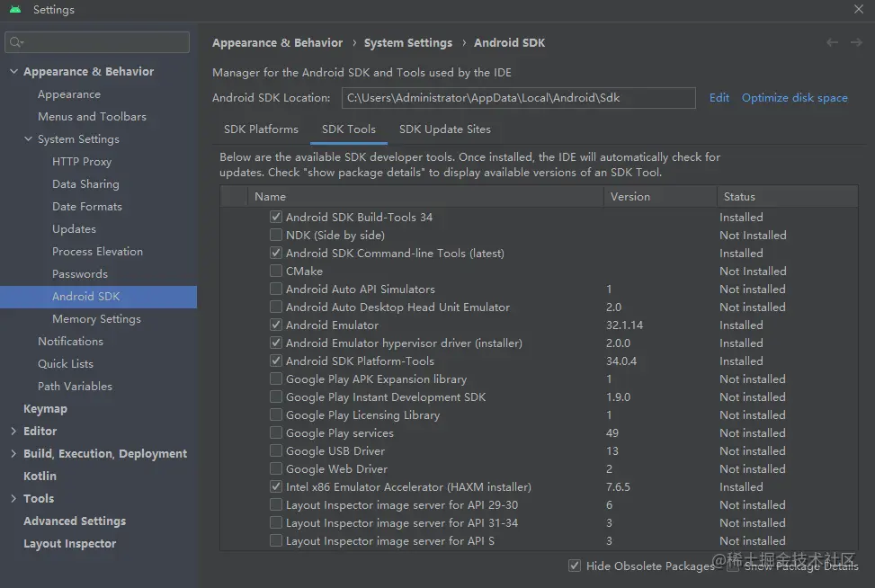
Task: Check Android Auto API Simulators
Action: (276, 289)
